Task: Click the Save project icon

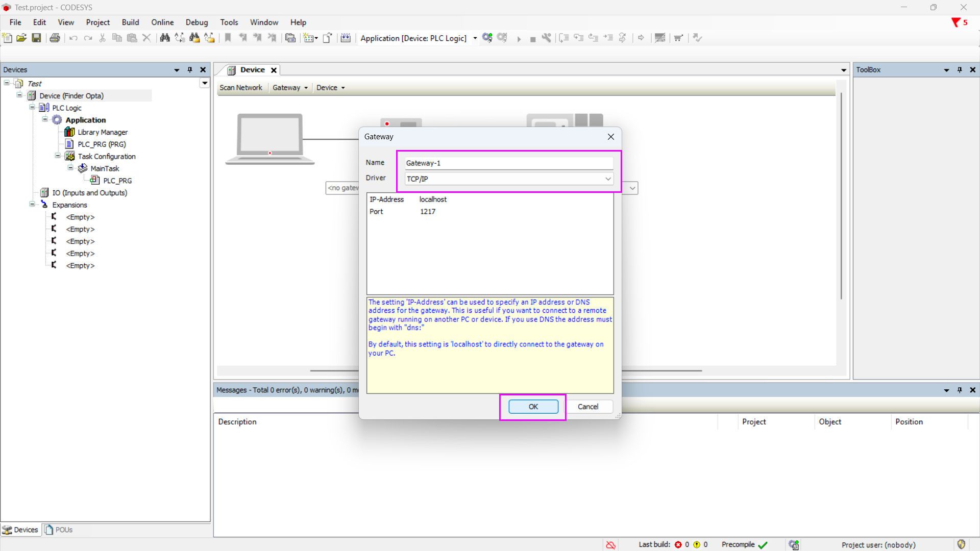Action: pos(36,38)
